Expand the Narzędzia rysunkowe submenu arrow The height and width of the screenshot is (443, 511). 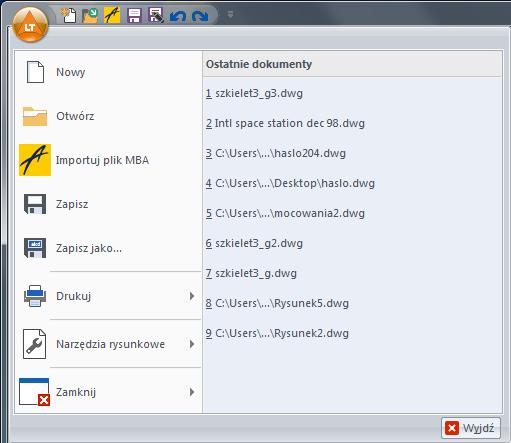point(192,344)
